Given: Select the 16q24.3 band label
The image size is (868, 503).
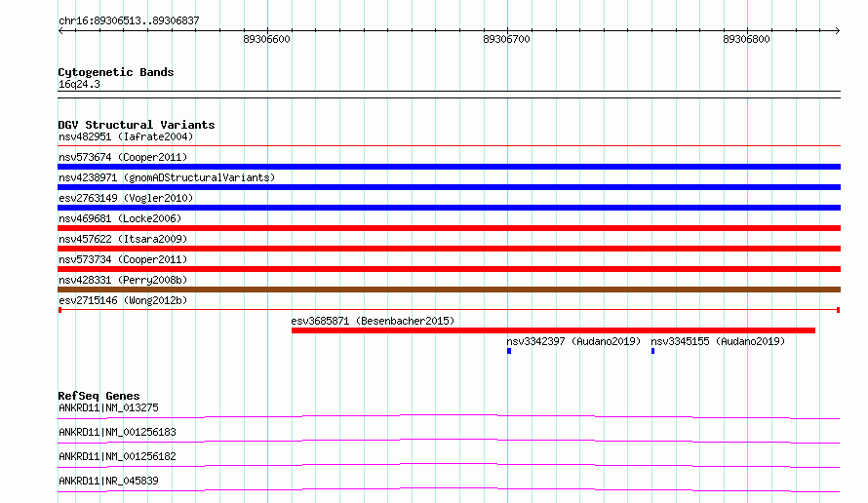Looking at the screenshot, I should pyautogui.click(x=79, y=84).
